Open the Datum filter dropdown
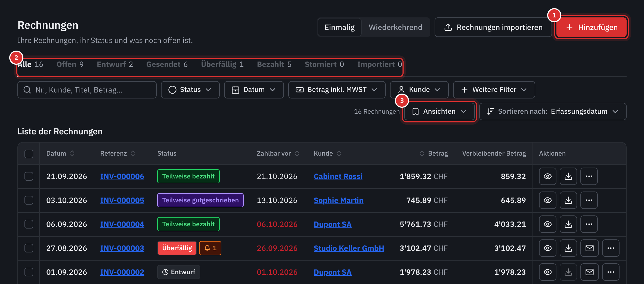This screenshot has height=284, width=644. (x=254, y=90)
